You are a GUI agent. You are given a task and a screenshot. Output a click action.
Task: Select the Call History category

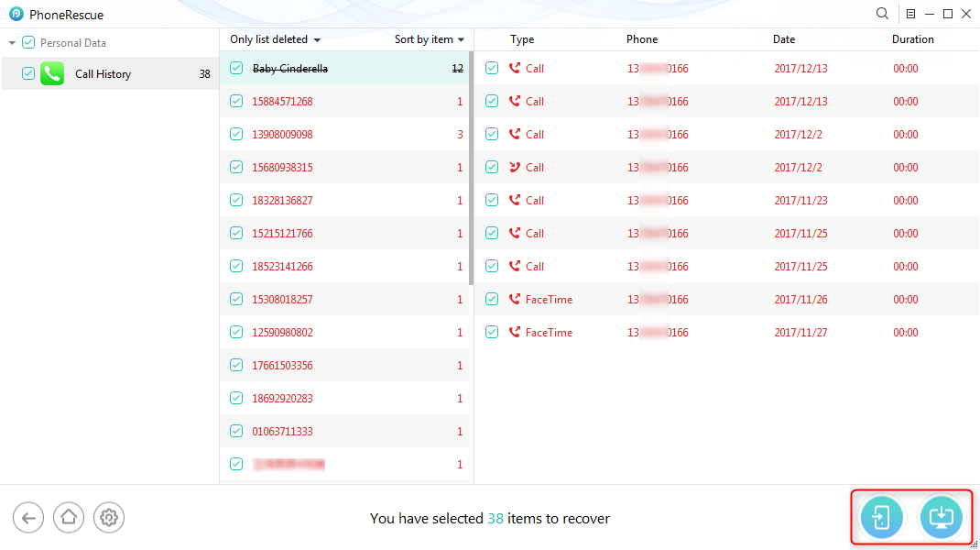coord(110,73)
